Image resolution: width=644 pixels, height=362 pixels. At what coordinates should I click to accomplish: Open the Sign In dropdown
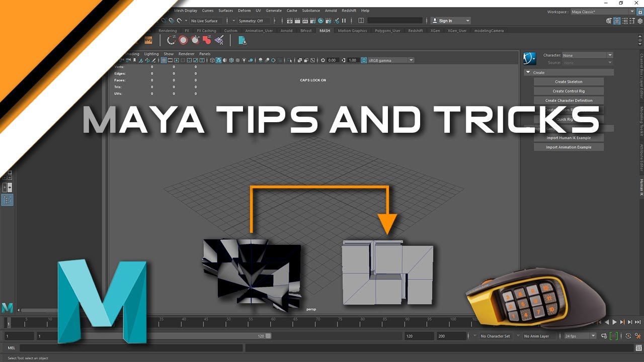click(450, 21)
